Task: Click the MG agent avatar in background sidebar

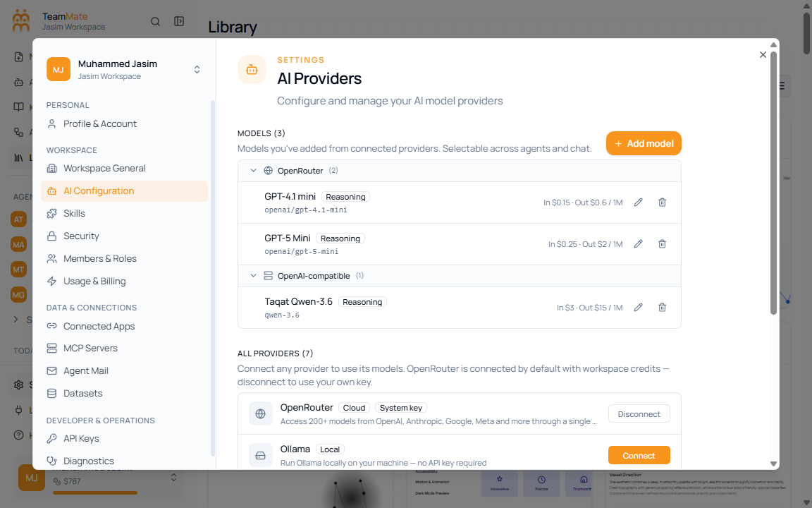Action: 18,295
